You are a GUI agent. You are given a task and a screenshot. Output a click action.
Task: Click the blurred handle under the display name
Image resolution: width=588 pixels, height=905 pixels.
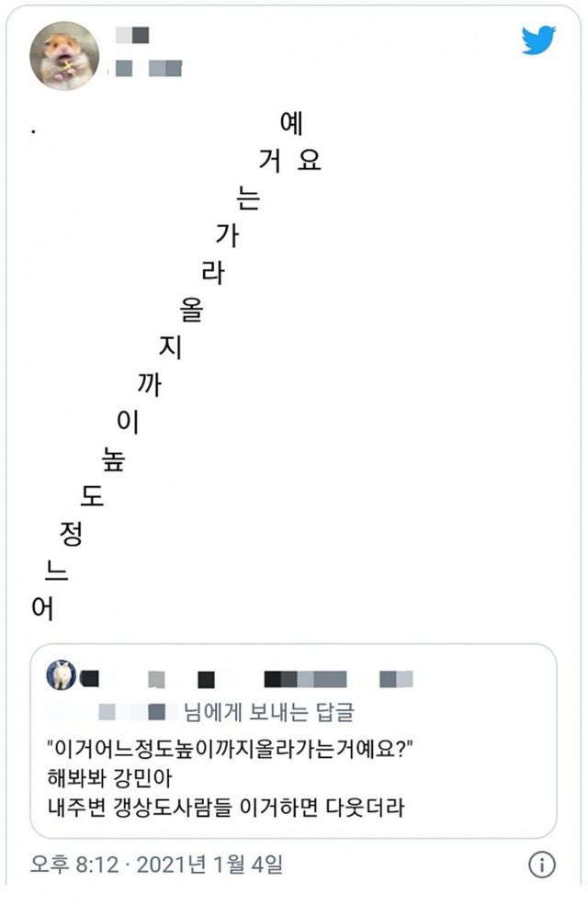pyautogui.click(x=144, y=67)
